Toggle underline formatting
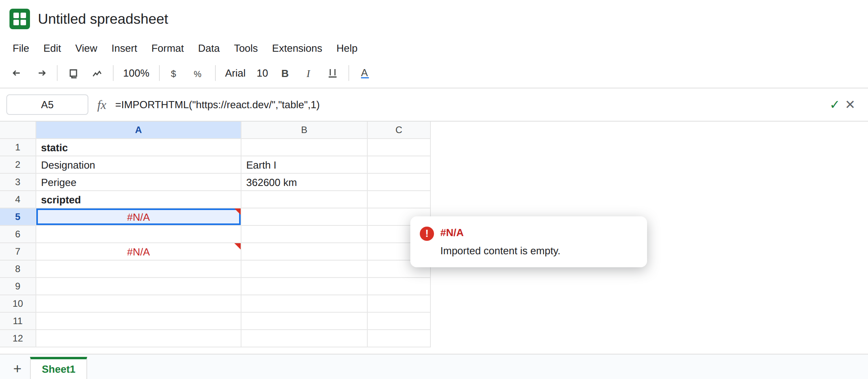 [x=333, y=73]
